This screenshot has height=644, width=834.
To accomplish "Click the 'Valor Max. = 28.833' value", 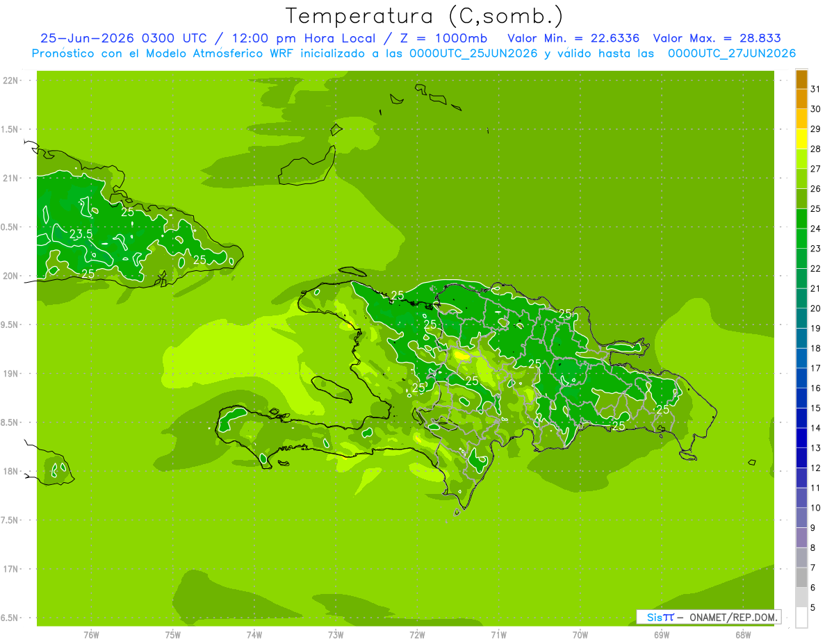I will click(x=716, y=38).
